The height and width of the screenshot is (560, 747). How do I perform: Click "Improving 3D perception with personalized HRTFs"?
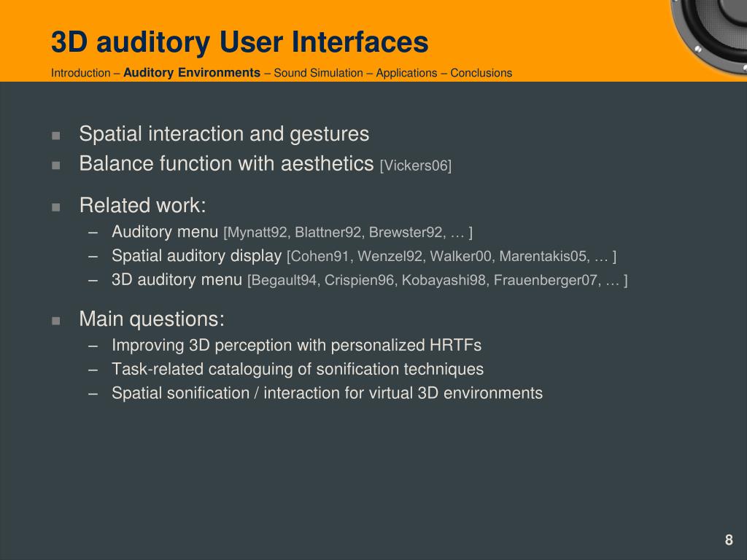tap(296, 345)
